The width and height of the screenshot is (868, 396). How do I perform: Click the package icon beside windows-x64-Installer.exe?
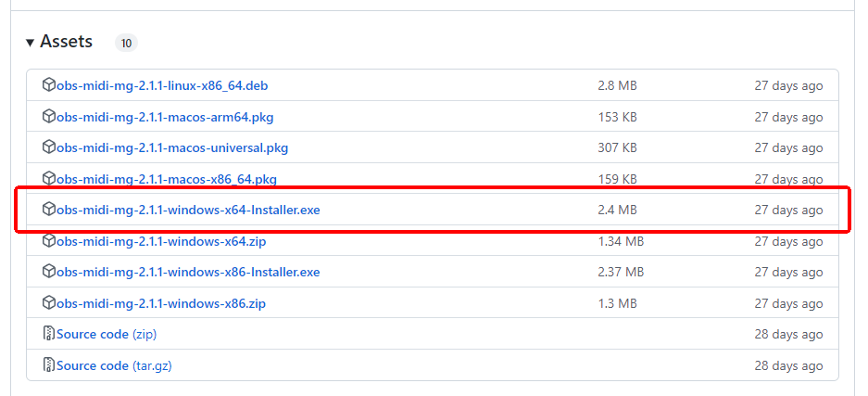point(49,210)
